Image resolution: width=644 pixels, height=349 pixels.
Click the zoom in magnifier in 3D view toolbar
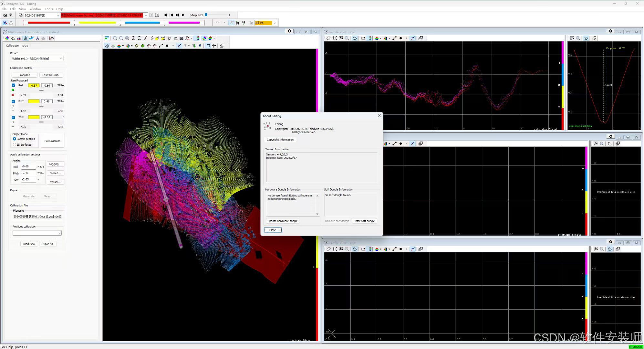[115, 38]
